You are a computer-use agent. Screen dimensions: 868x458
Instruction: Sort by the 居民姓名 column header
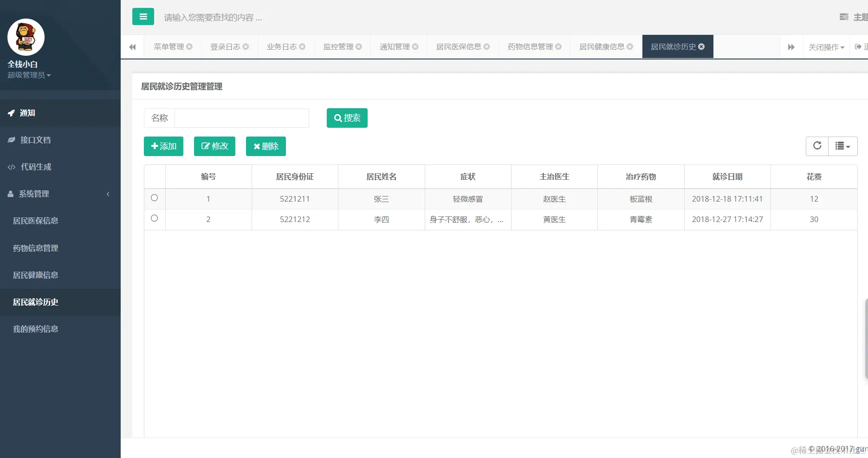[x=382, y=177]
